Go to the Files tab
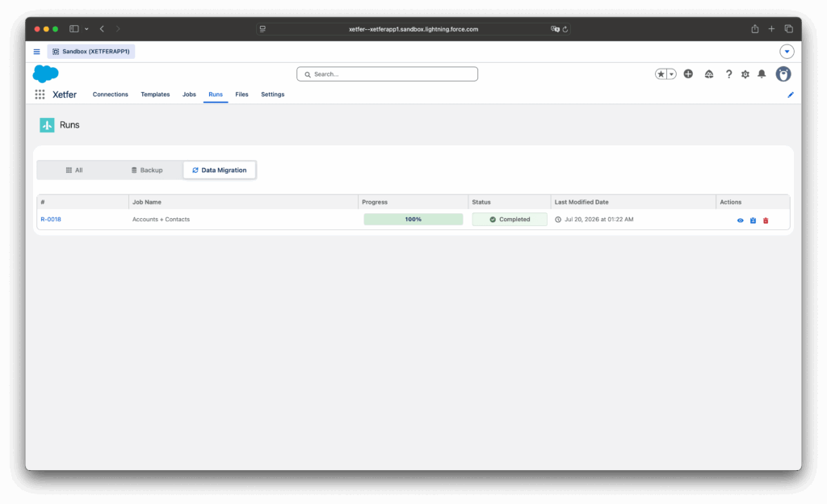This screenshot has height=504, width=827. click(x=241, y=94)
